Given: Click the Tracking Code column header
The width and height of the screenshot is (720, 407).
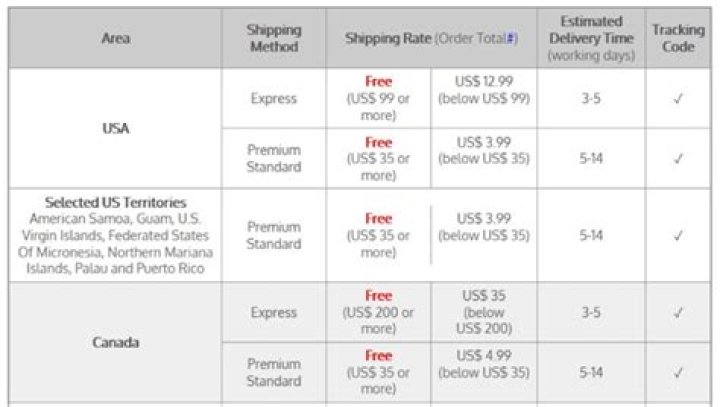Looking at the screenshot, I should point(677,38).
